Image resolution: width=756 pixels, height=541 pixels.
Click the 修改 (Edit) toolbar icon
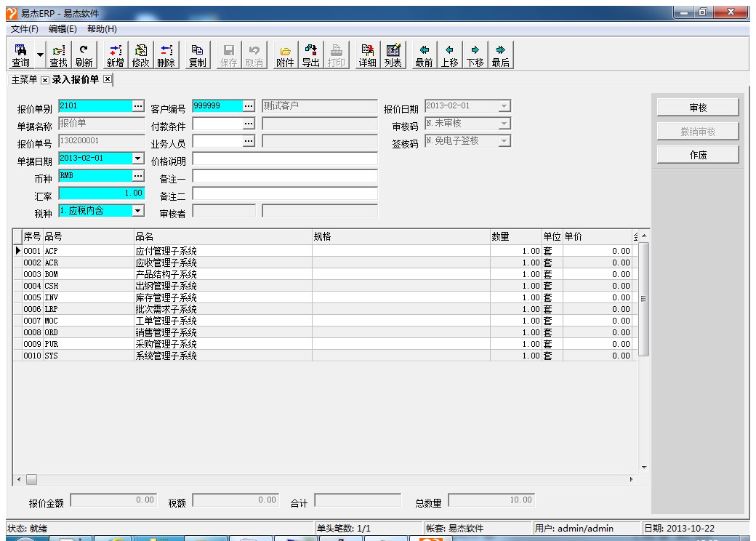140,55
